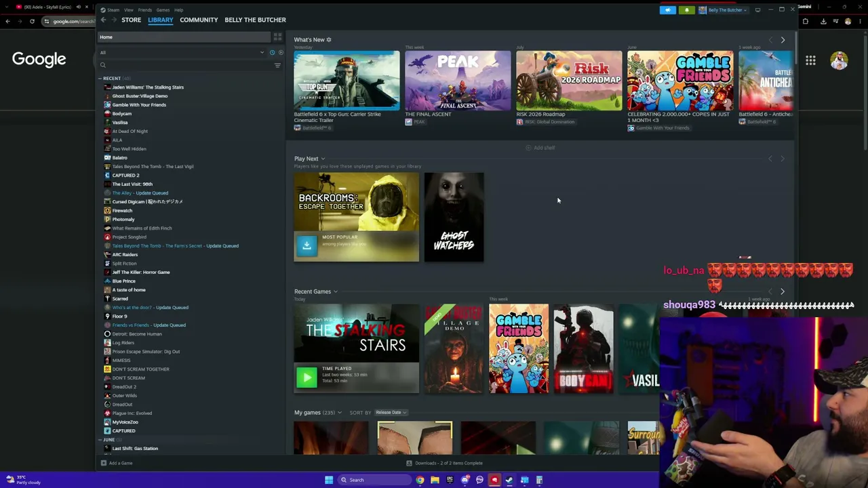Select Outer Wilds in library list
This screenshot has height=488, width=868.
(x=124, y=396)
